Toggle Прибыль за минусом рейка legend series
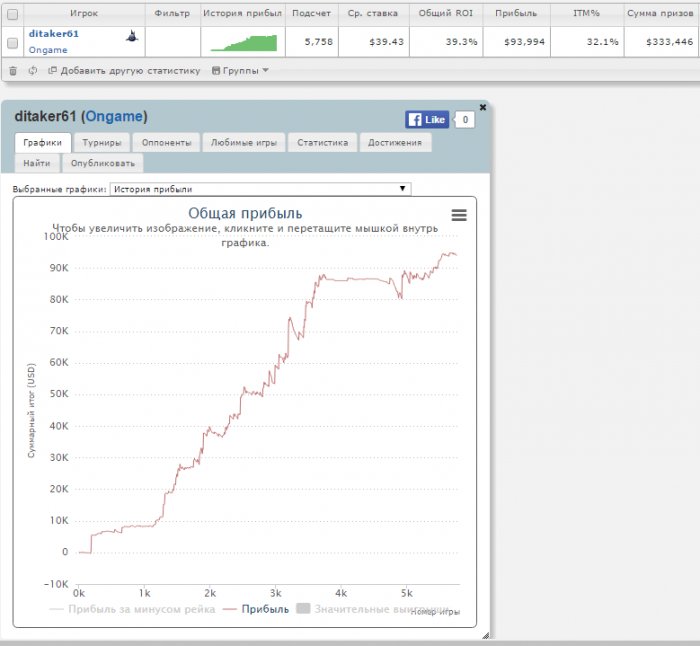The image size is (700, 646). click(132, 608)
